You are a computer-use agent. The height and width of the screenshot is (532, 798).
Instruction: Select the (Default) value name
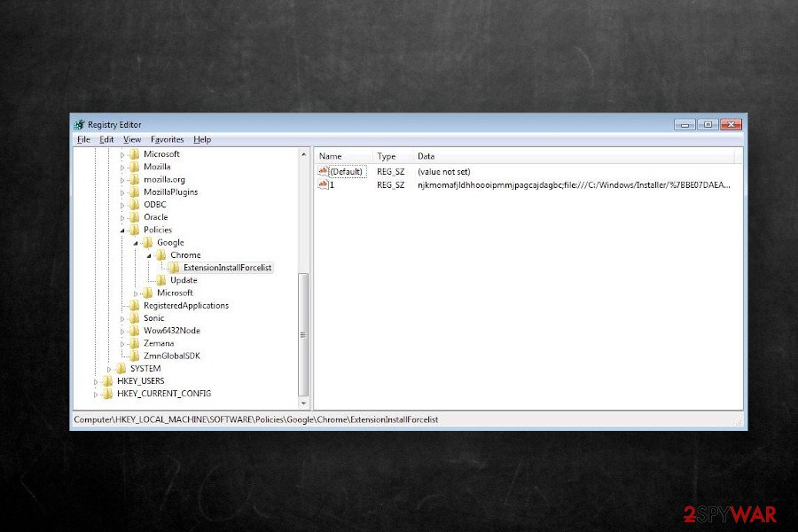coord(347,172)
